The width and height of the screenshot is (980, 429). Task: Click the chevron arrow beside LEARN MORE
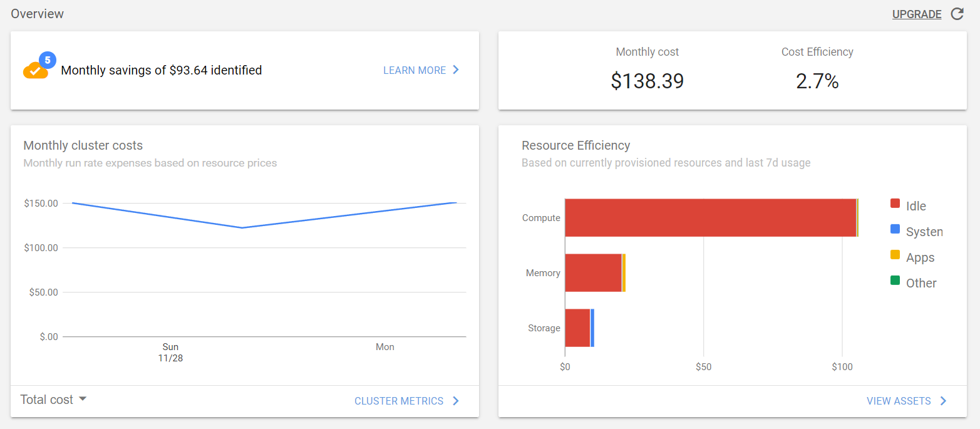click(456, 70)
